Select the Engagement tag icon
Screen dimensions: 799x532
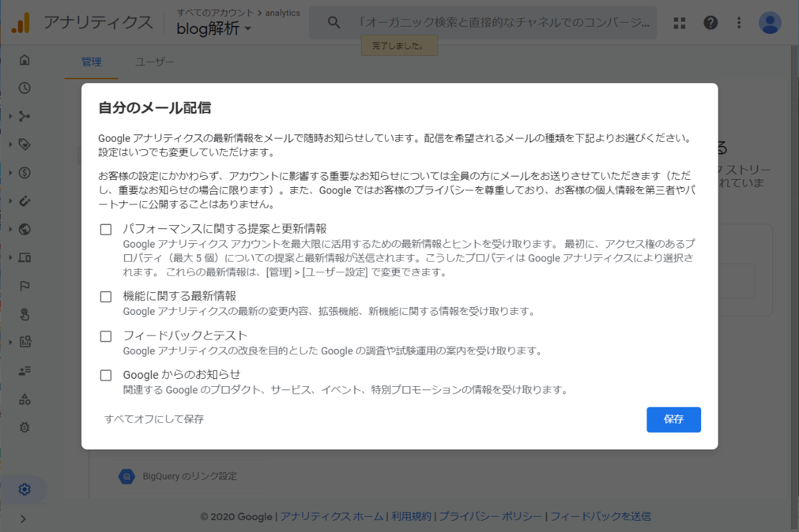tap(25, 144)
